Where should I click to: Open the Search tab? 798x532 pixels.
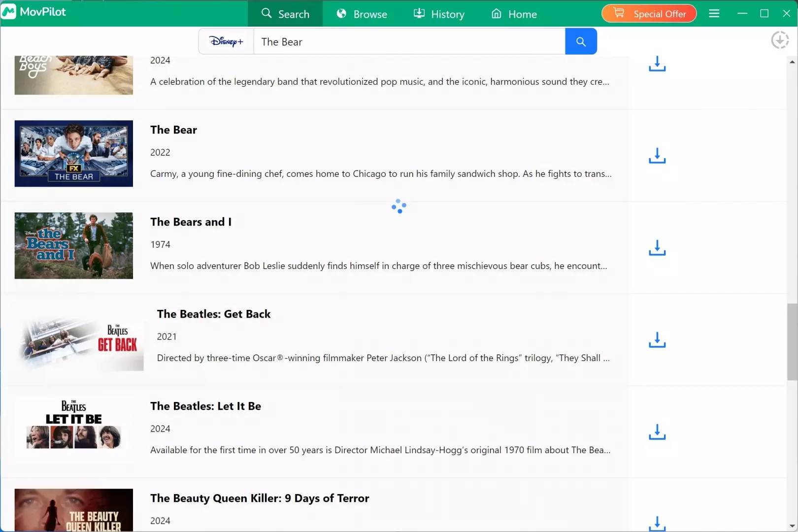click(x=285, y=14)
